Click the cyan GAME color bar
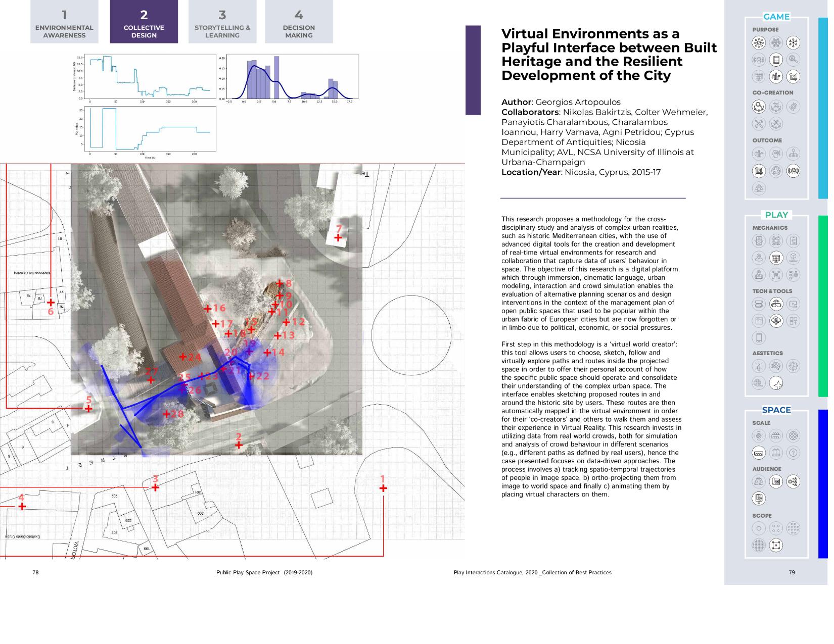The image size is (834, 644). (x=823, y=108)
